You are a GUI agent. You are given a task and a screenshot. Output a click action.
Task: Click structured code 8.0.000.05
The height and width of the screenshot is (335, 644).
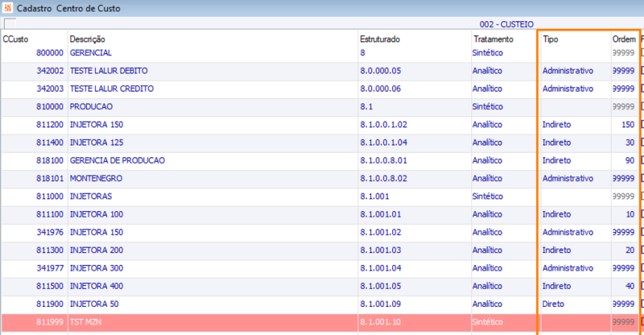(380, 71)
